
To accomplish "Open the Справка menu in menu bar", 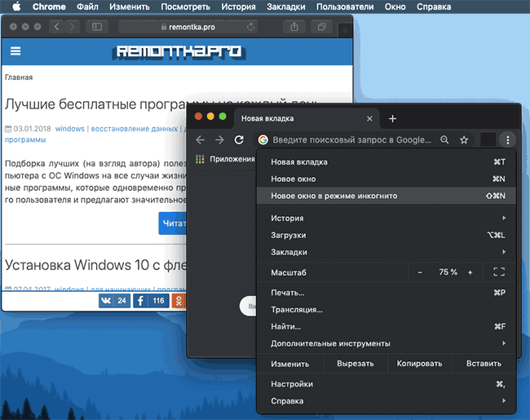I will coord(434,7).
